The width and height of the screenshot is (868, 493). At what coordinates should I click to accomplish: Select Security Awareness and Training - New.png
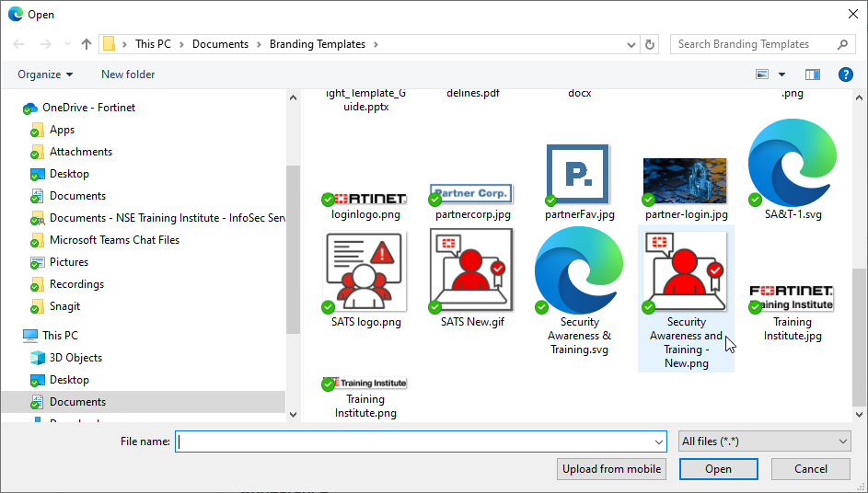click(686, 298)
